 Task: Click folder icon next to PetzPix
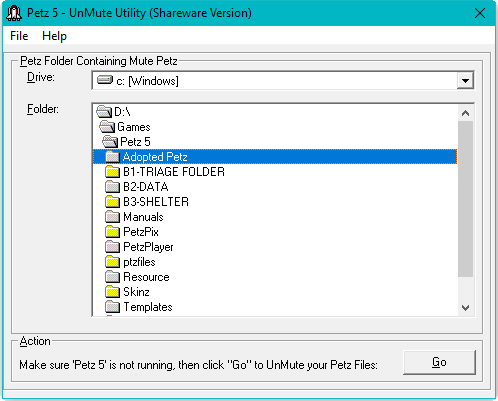tap(112, 232)
